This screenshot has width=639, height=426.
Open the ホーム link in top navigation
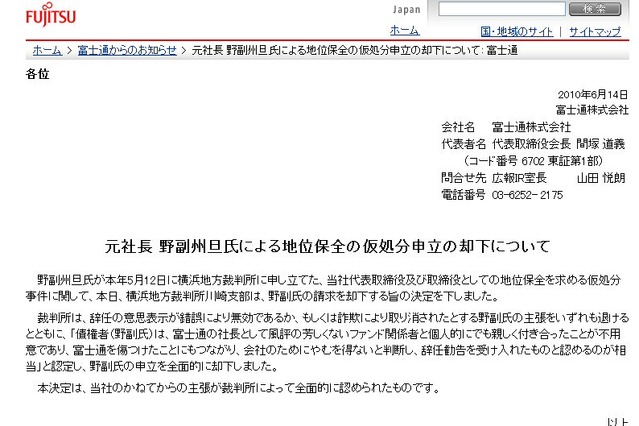[x=404, y=31]
